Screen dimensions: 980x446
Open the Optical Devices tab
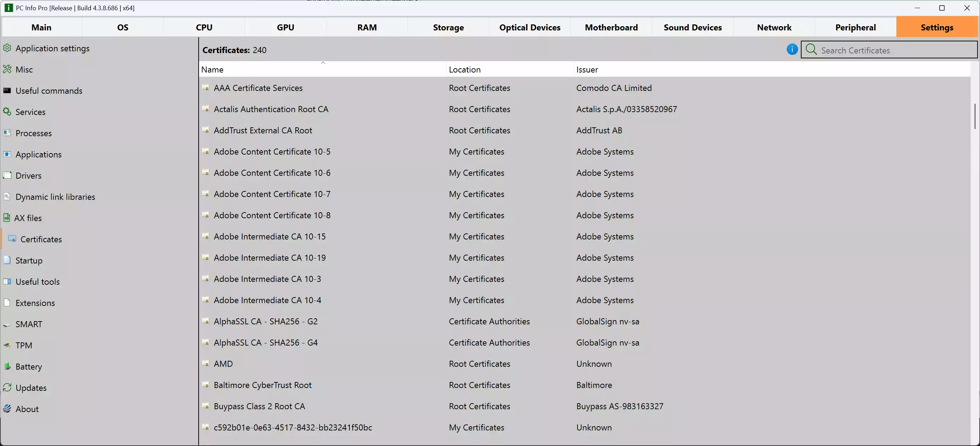tap(530, 27)
